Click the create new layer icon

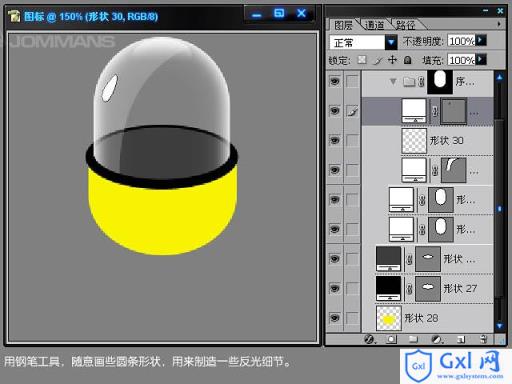click(x=461, y=339)
